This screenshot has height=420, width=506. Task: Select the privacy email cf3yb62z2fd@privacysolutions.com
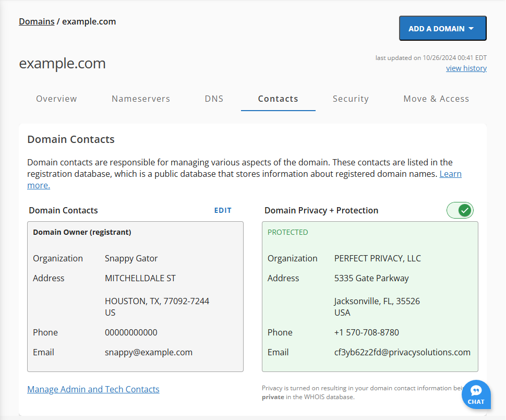(x=402, y=352)
